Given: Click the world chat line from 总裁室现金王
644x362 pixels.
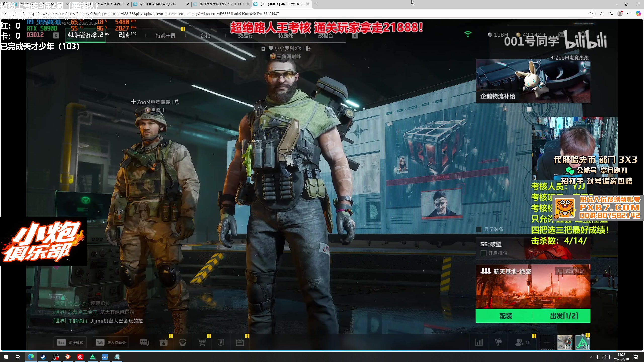Looking at the screenshot, I should pos(94,312).
